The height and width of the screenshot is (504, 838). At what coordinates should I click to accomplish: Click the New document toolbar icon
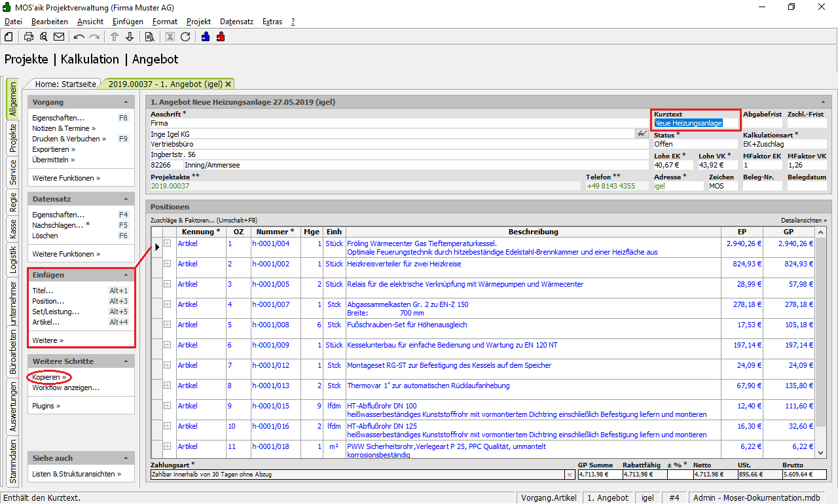[9, 37]
